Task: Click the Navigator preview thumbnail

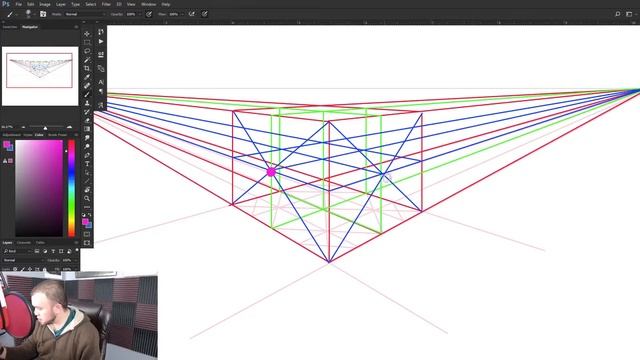Action: tap(40, 76)
